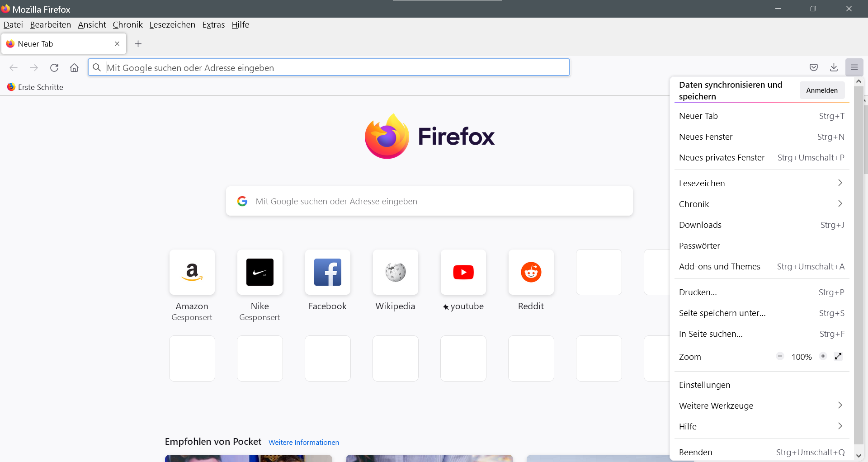This screenshot has height=462, width=868.
Task: Click the Forward navigation arrow
Action: coord(34,68)
